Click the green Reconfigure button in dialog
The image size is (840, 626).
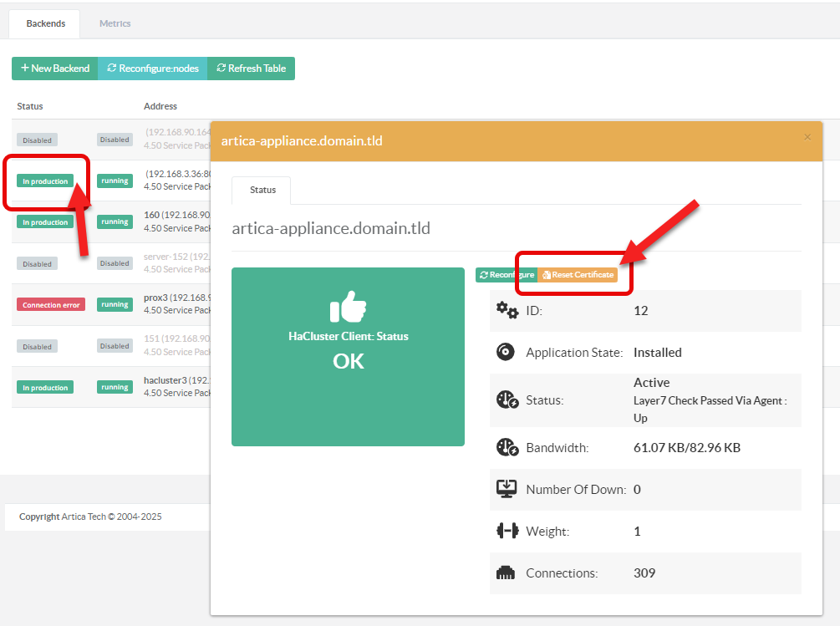[x=507, y=275]
